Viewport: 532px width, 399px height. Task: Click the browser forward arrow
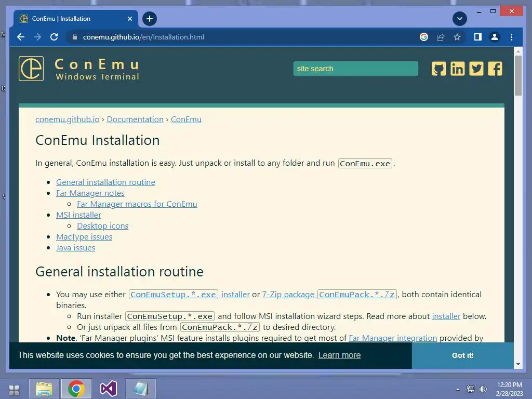click(x=37, y=37)
